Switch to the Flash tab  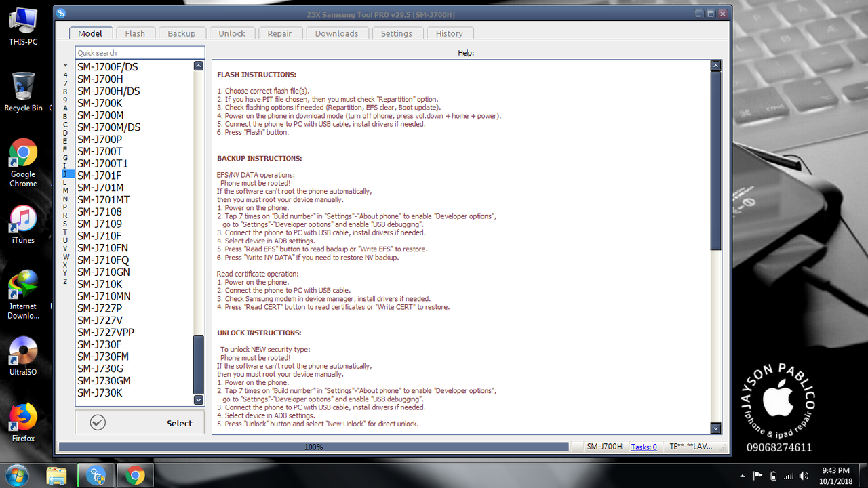tap(135, 33)
